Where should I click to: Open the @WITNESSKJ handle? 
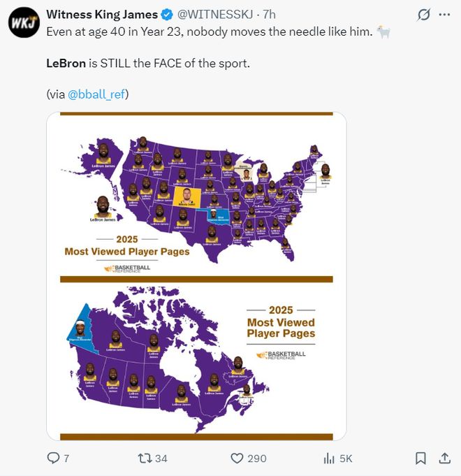click(x=214, y=15)
